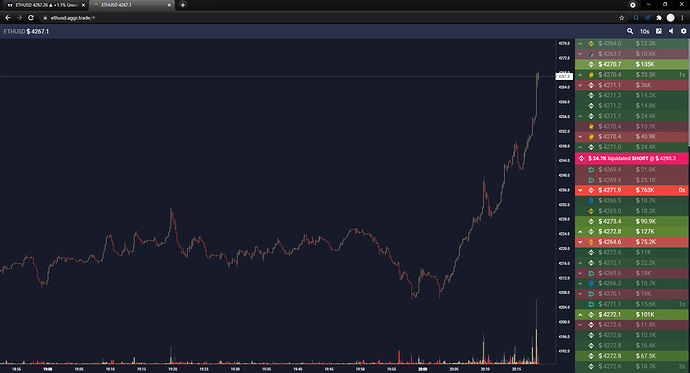Select the $763K trade at $4271.9
690x373 pixels.
(x=631, y=190)
